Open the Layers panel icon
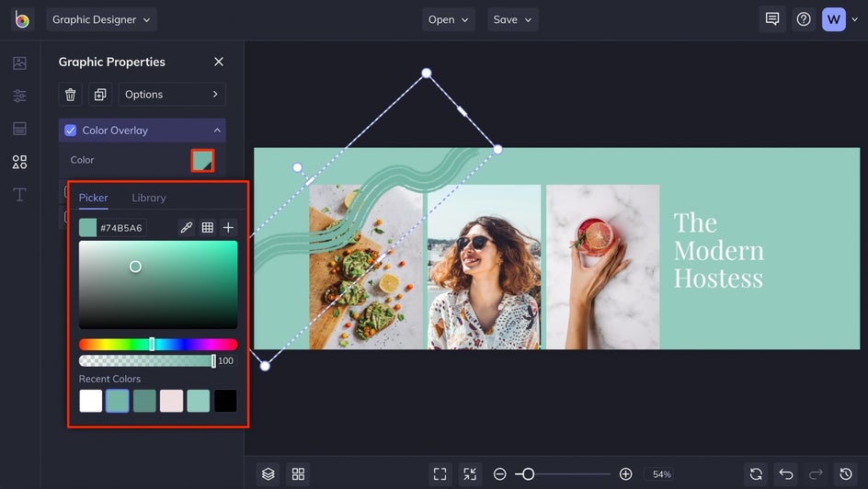The image size is (868, 489). [x=268, y=473]
